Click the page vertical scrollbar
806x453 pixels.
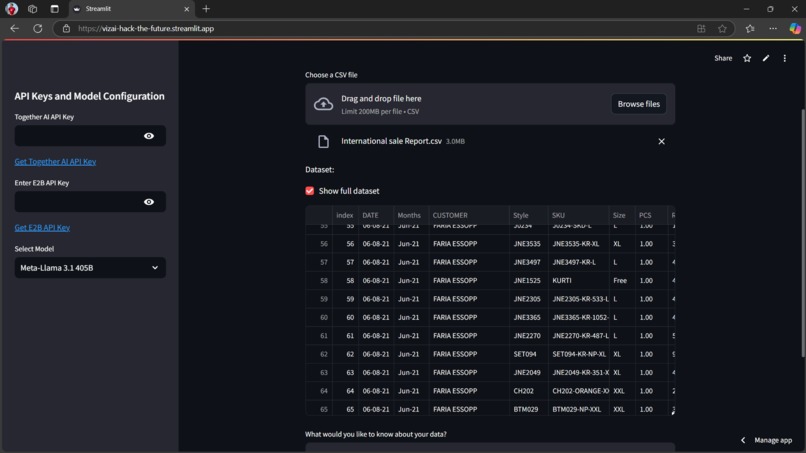point(803,232)
